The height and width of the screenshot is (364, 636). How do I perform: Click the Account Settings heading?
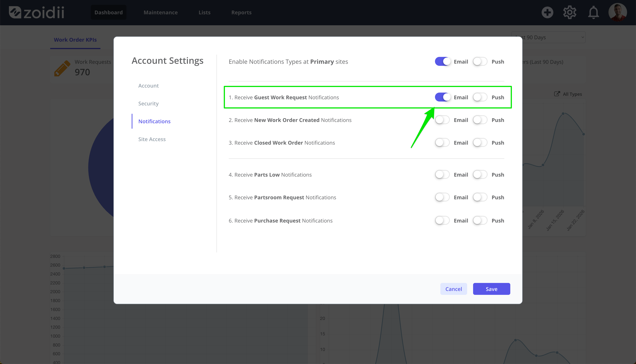pyautogui.click(x=168, y=61)
